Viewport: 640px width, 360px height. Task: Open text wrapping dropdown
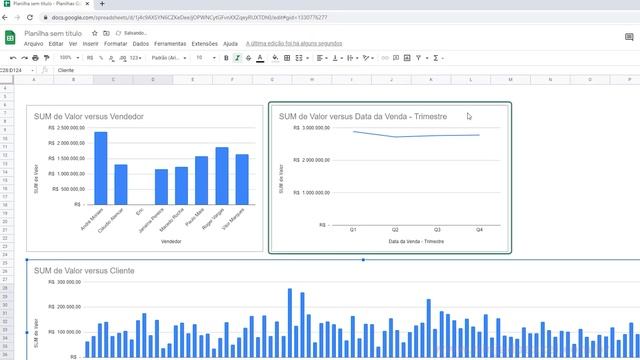point(352,58)
